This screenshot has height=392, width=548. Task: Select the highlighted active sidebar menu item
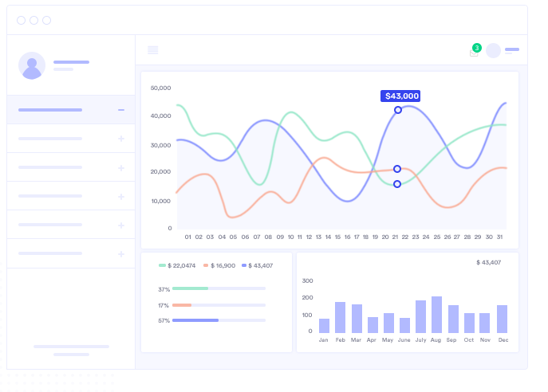[x=71, y=110]
